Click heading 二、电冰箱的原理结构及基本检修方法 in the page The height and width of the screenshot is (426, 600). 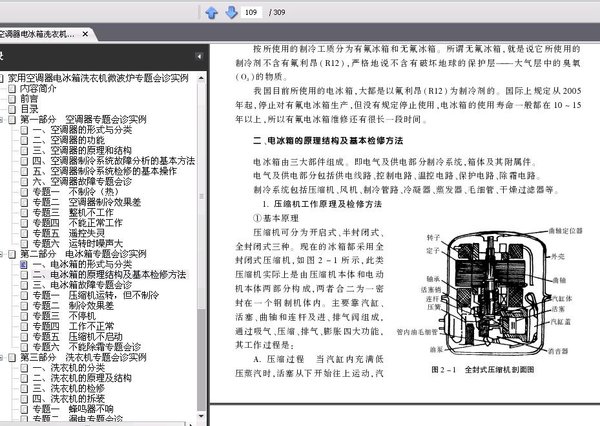click(328, 141)
